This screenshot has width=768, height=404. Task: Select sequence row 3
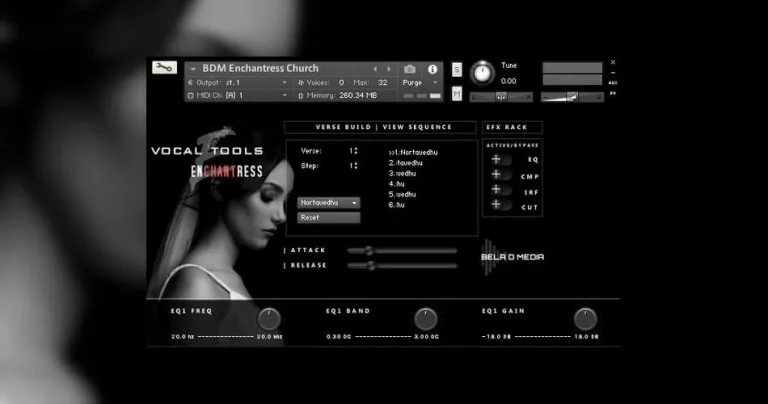coord(402,173)
